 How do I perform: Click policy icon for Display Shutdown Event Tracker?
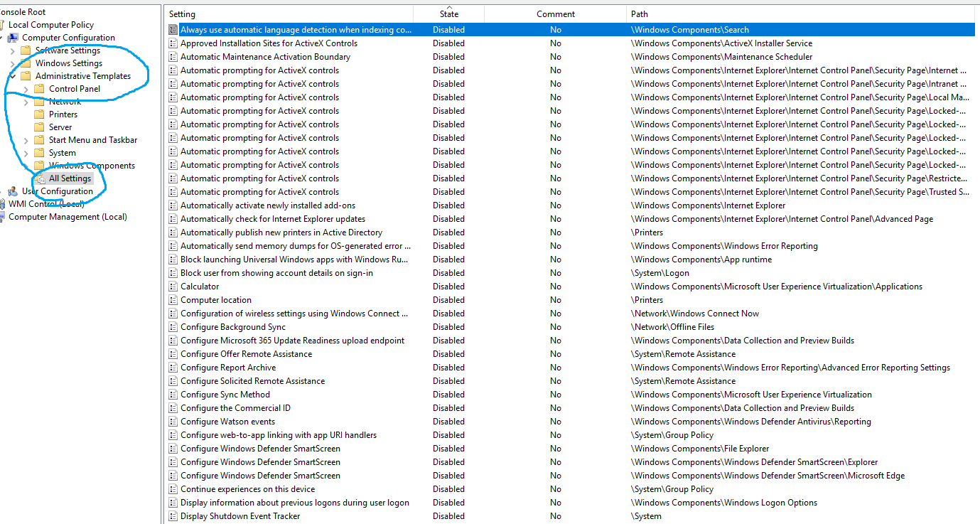[x=173, y=516]
